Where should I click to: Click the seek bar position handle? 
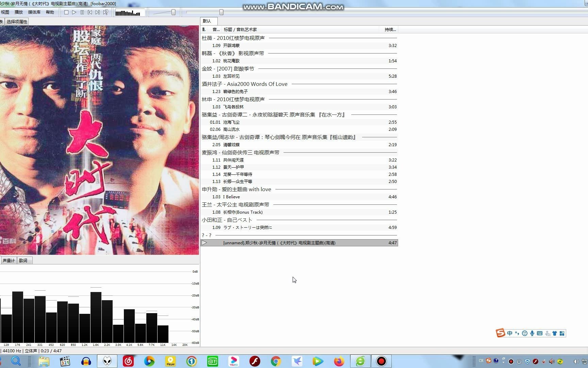221,12
